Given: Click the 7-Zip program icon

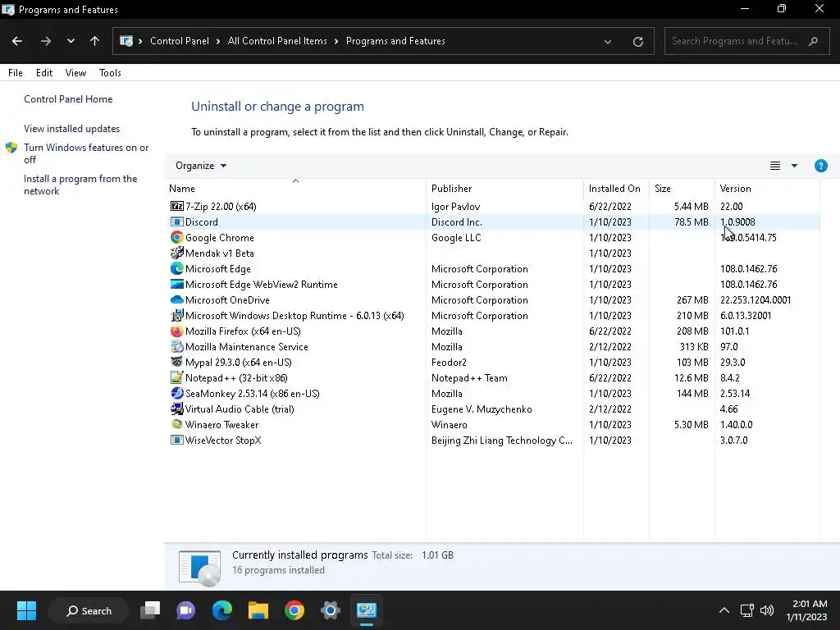Looking at the screenshot, I should click(x=177, y=206).
